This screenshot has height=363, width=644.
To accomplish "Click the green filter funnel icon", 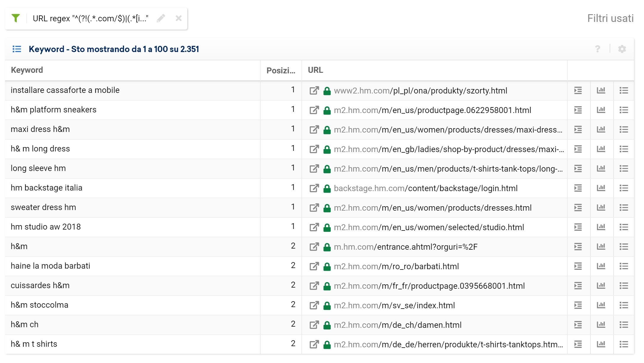I will [x=16, y=18].
